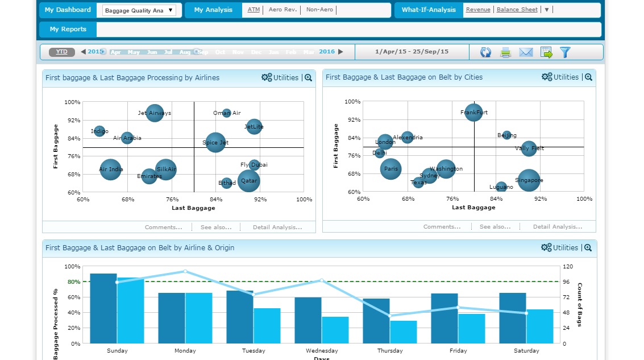Zoom the Airlines processing chart with magnifier
644x360 pixels.
[309, 78]
